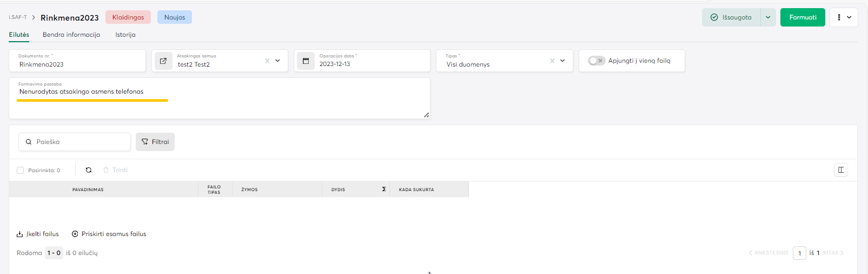Screen dimensions: 868x274
Task: Open the three-dot more options menu
Action: pyautogui.click(x=844, y=17)
